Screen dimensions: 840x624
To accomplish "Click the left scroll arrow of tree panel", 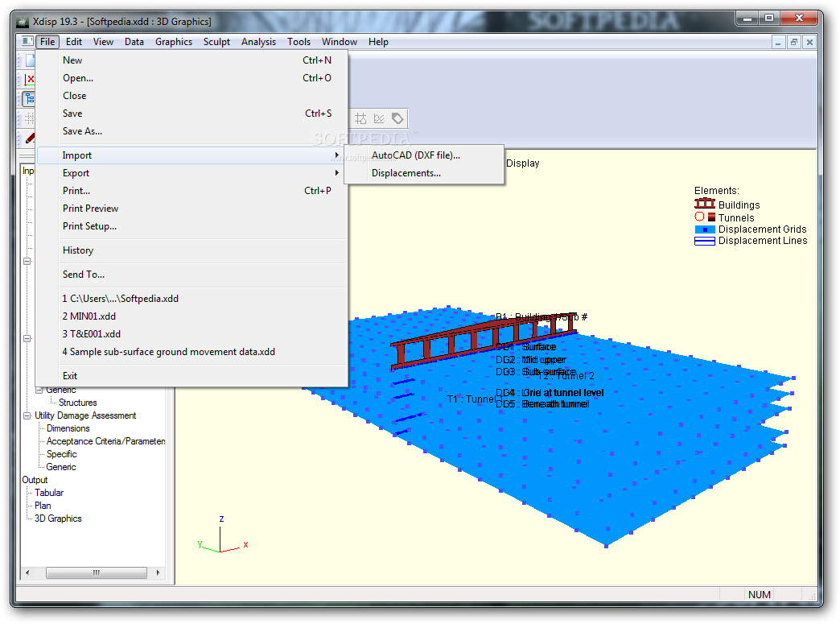I will (27, 572).
